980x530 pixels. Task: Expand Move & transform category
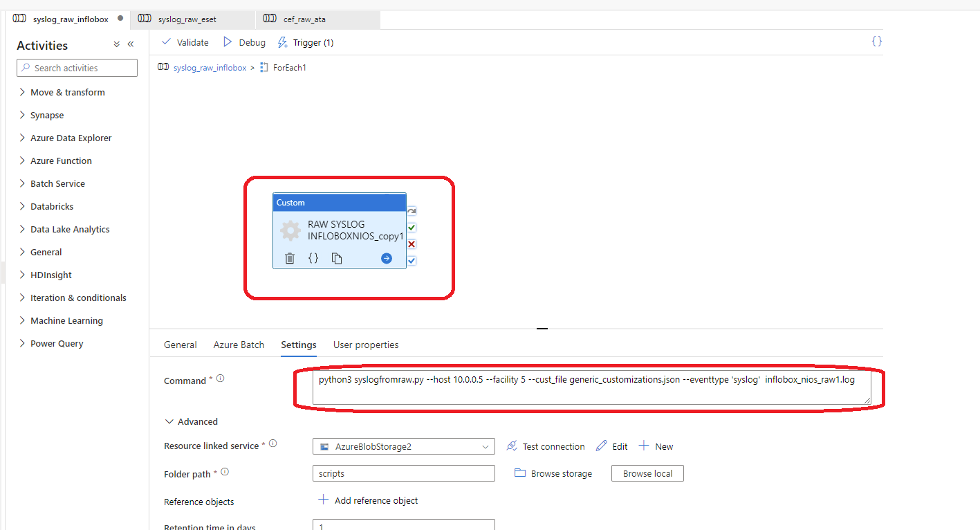click(62, 92)
